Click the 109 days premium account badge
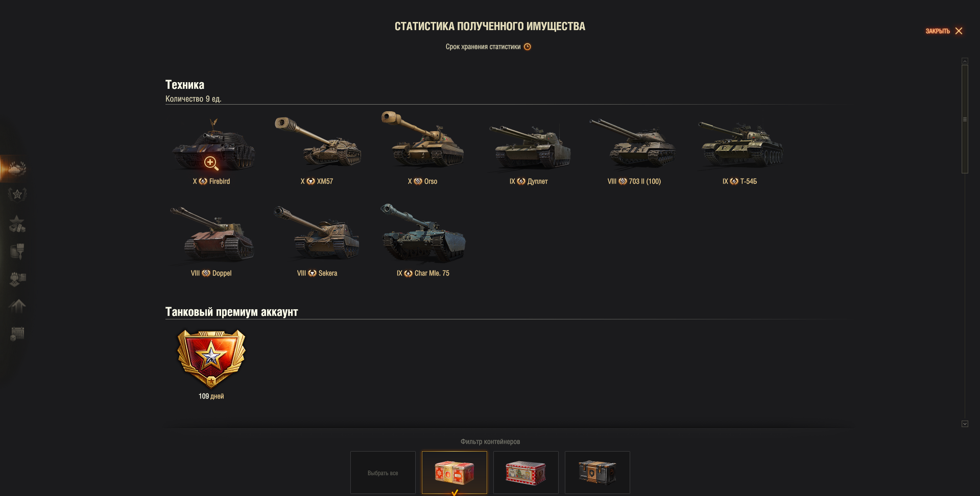Screen dimensions: 980x496 tap(211, 359)
